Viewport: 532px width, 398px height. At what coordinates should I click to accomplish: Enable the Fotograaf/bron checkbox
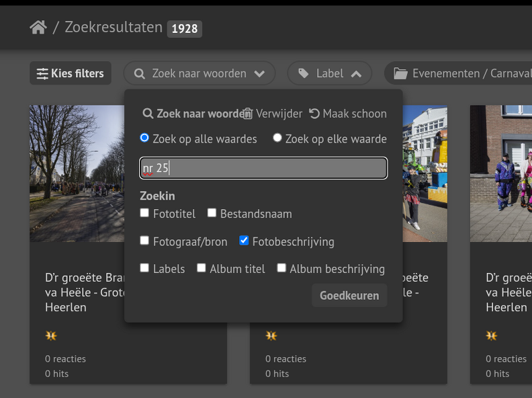(x=144, y=241)
